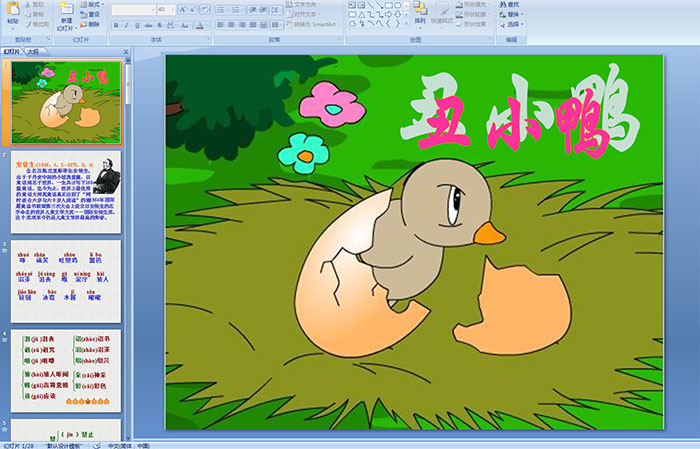Select slide 1 thumbnail 丑小鸭
Viewport: 700px width, 449px height.
(66, 103)
